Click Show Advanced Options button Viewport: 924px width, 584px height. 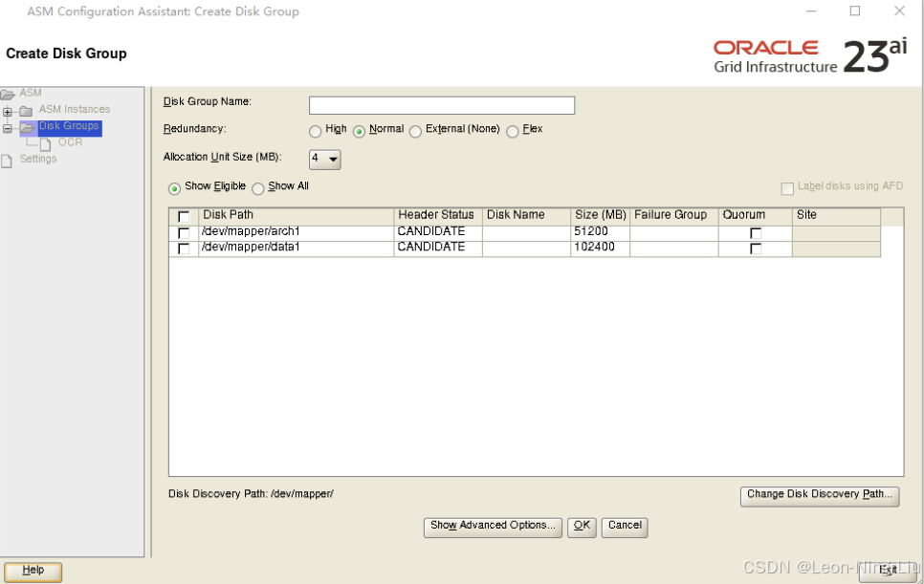point(493,527)
